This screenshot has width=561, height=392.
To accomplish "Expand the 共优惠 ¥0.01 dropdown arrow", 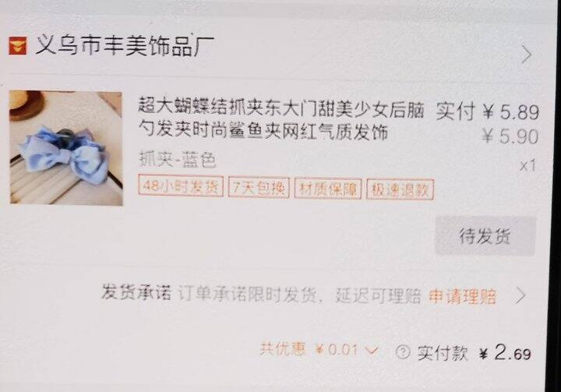I will pyautogui.click(x=372, y=350).
